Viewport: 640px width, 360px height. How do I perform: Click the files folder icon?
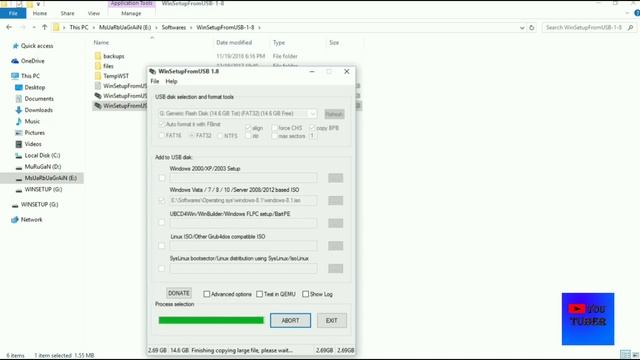98,66
